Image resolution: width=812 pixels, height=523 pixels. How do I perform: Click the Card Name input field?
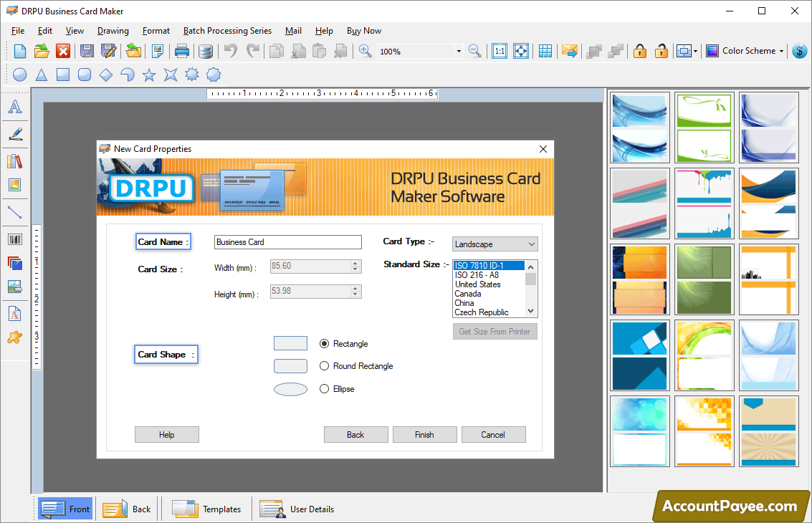coord(288,242)
